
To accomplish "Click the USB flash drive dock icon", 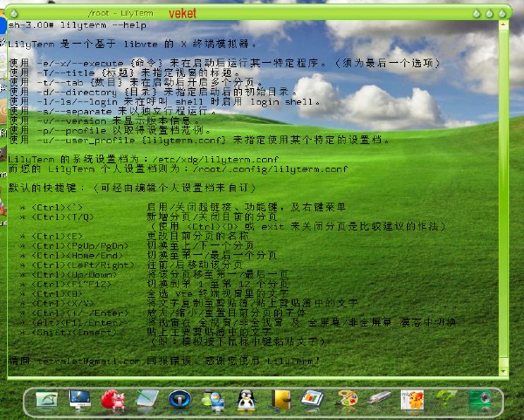I will tap(379, 397).
